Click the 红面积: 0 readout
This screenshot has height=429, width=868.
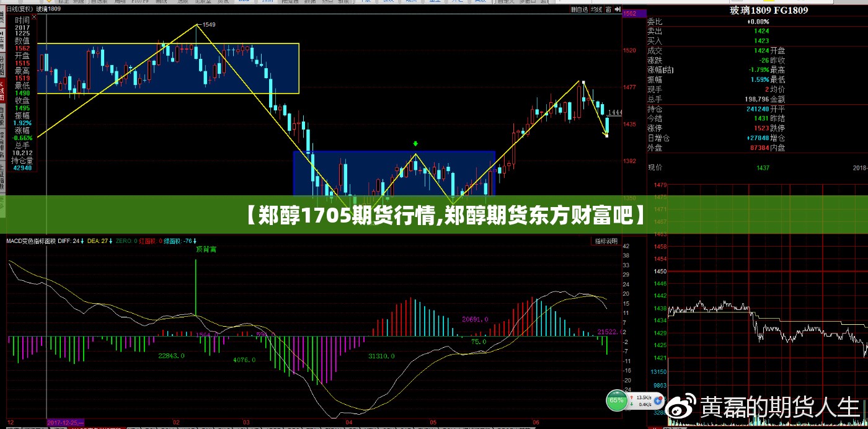click(x=151, y=241)
